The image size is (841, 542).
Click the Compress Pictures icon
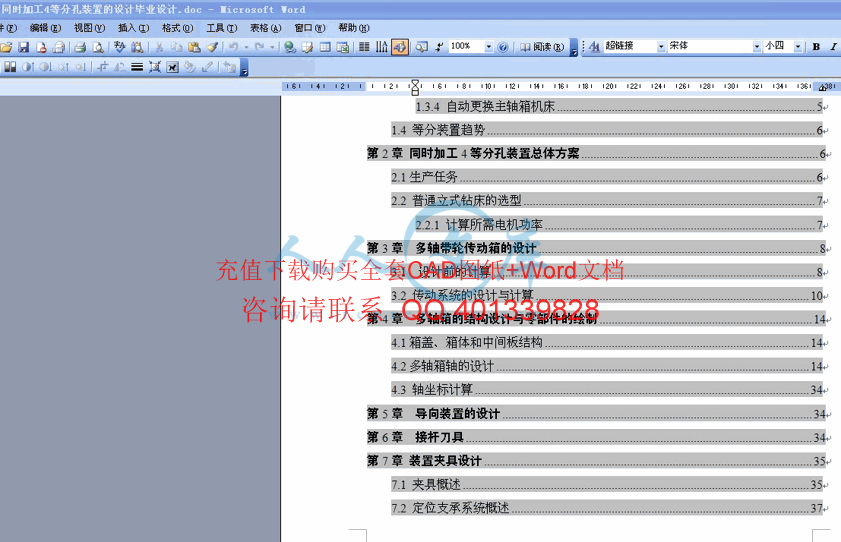pos(155,67)
